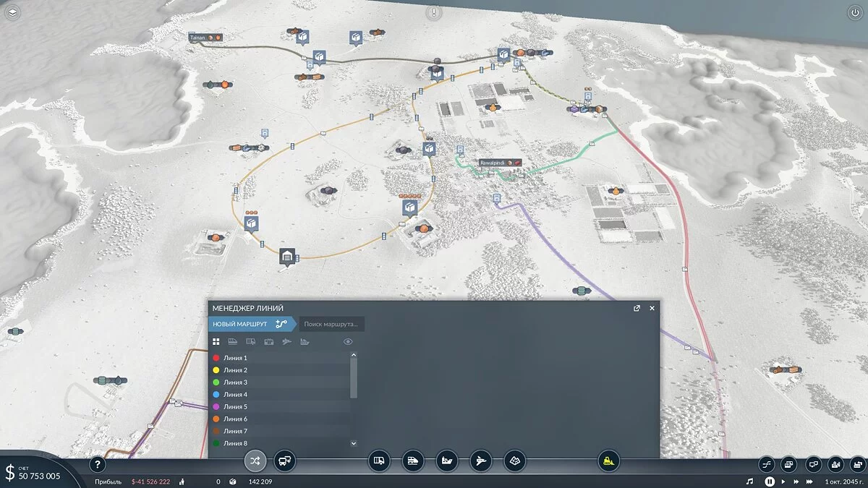The width and height of the screenshot is (868, 488).
Task: Click the Rawalpindi town label
Action: tap(501, 163)
